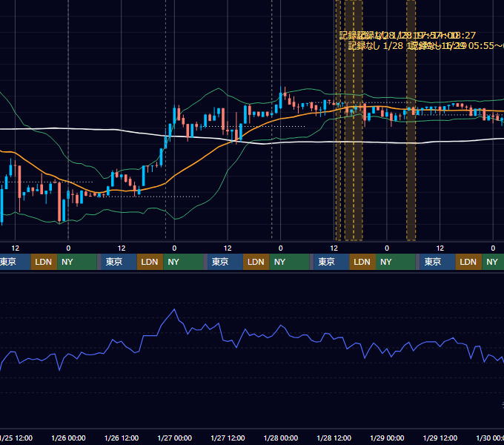Pick the NY session block starting 1/26 evening
This screenshot has height=445, width=504.
tap(183, 262)
